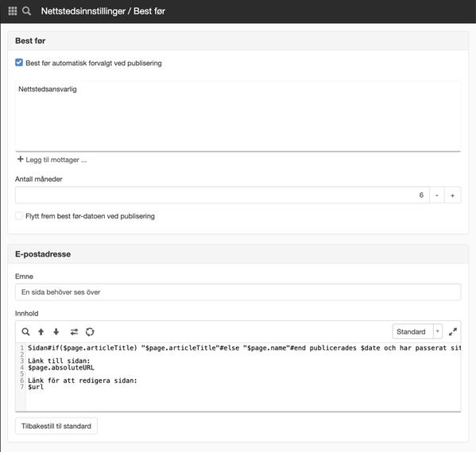Click the replace arrows icon in editor

[x=74, y=332]
